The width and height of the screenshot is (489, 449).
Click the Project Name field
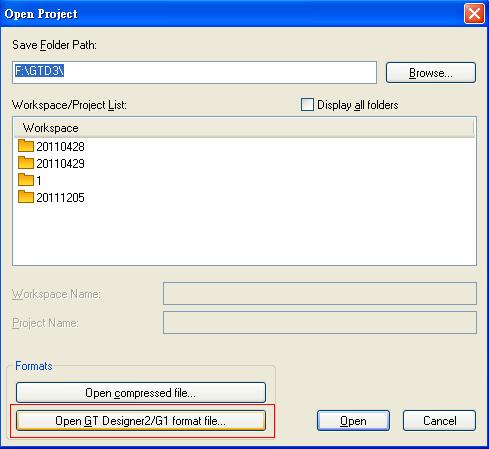tap(320, 322)
